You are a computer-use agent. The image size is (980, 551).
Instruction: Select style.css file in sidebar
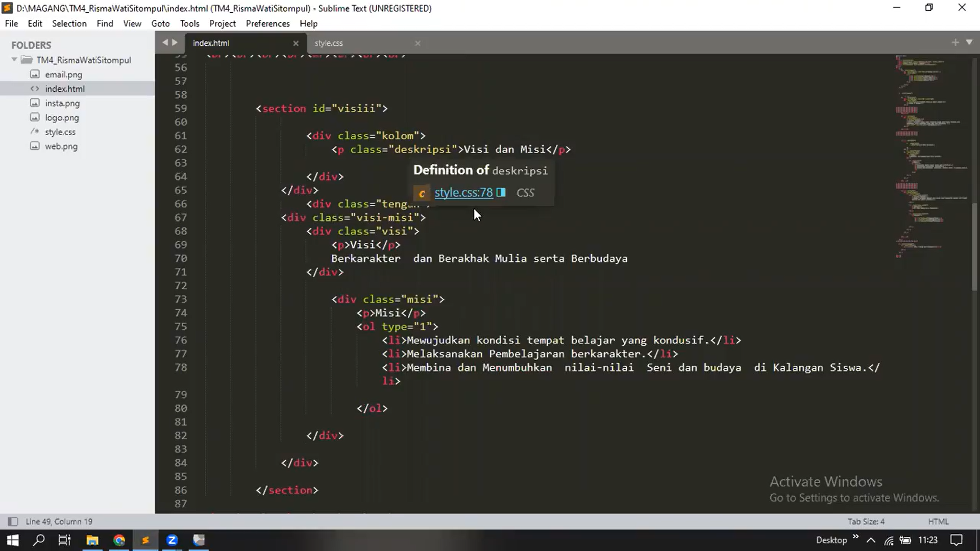pyautogui.click(x=60, y=132)
